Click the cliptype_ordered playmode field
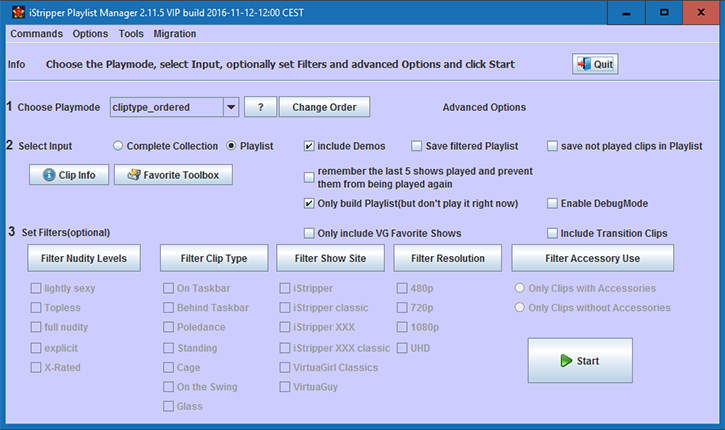This screenshot has height=430, width=725. [x=166, y=107]
